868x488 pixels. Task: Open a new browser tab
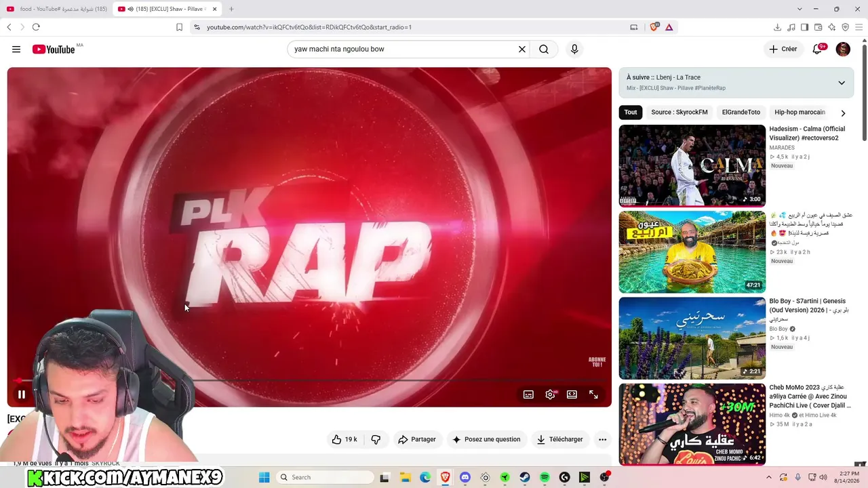(x=231, y=9)
